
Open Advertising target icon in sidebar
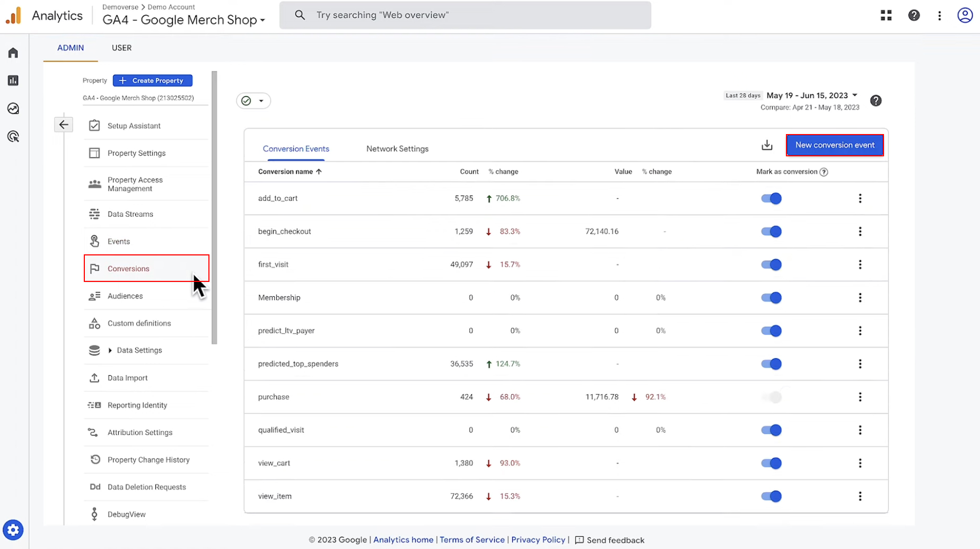click(13, 137)
